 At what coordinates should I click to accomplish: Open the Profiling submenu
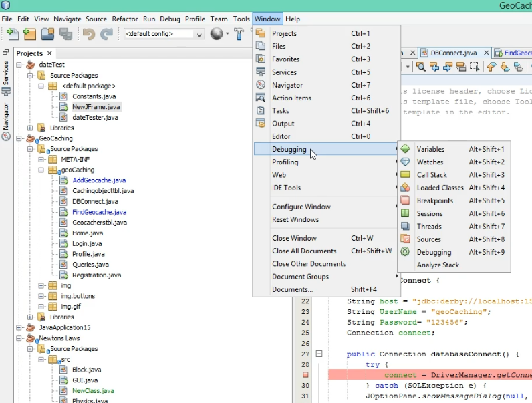pos(326,162)
